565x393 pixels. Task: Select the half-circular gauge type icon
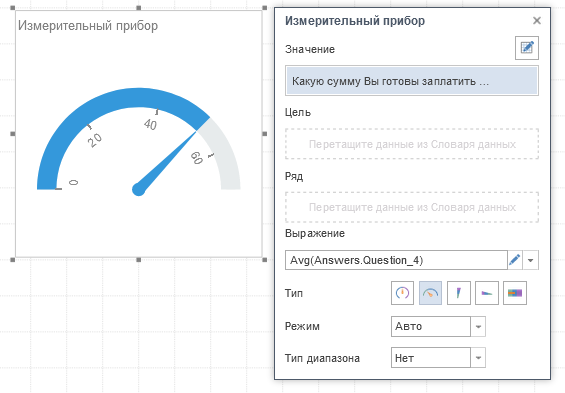click(430, 293)
